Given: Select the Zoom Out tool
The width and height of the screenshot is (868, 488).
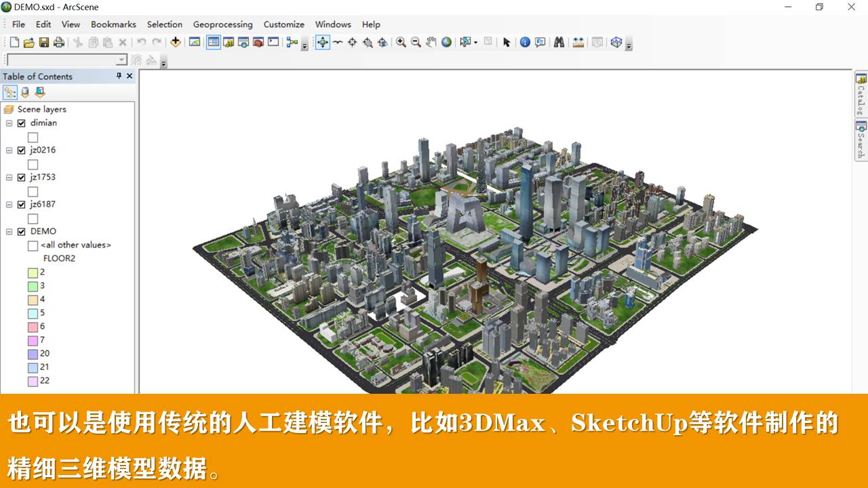Looking at the screenshot, I should 416,42.
